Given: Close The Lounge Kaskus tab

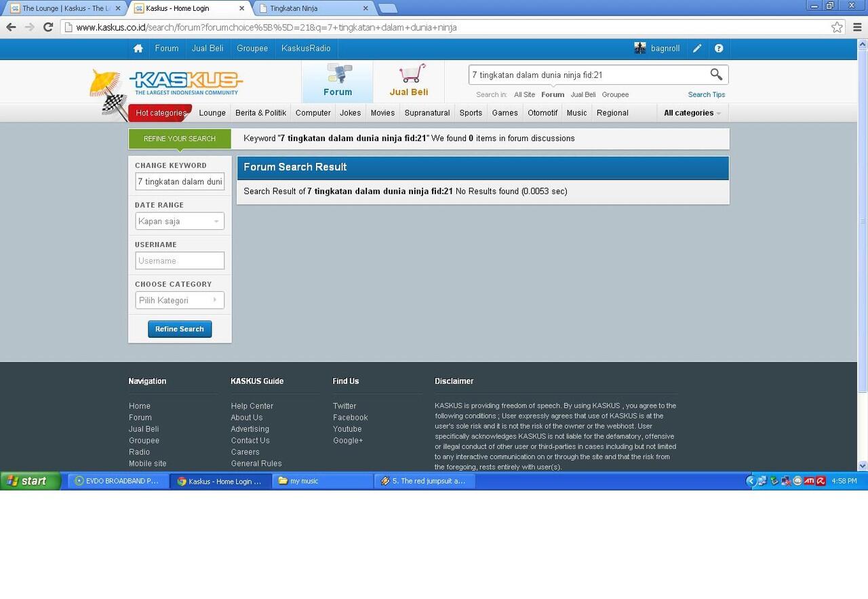Looking at the screenshot, I should (x=117, y=9).
